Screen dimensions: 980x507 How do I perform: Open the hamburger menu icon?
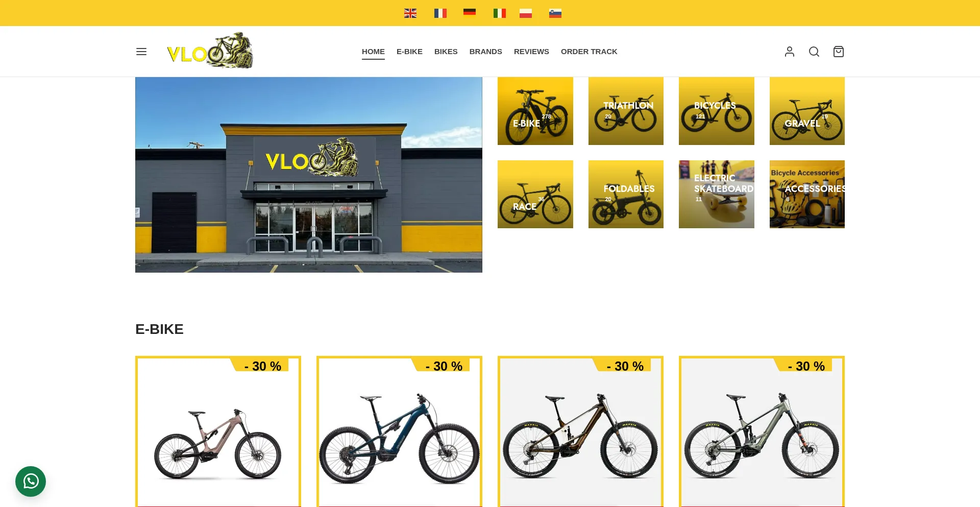[141, 52]
